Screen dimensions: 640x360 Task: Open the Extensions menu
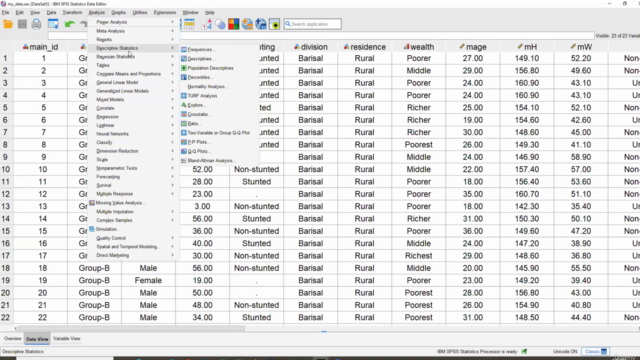tap(165, 13)
